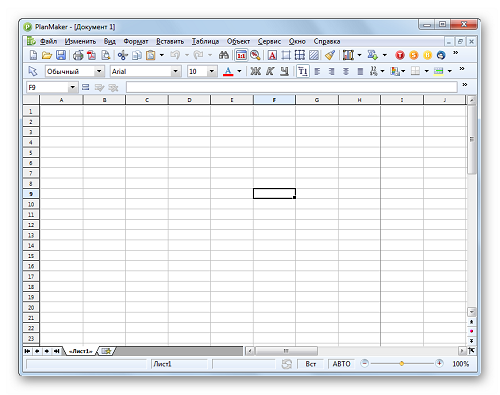Set actual size with the 1:1 icon
This screenshot has width=500, height=395.
pyautogui.click(x=241, y=55)
